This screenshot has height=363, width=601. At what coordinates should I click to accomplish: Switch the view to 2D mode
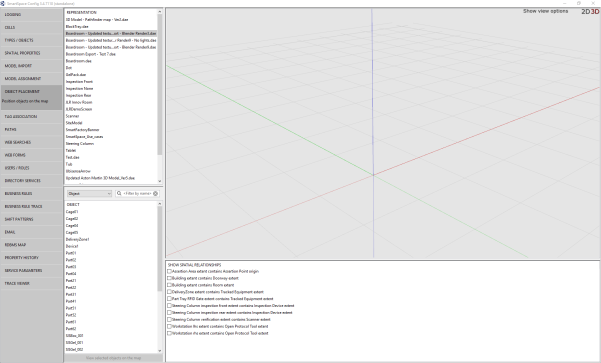pyautogui.click(x=586, y=11)
